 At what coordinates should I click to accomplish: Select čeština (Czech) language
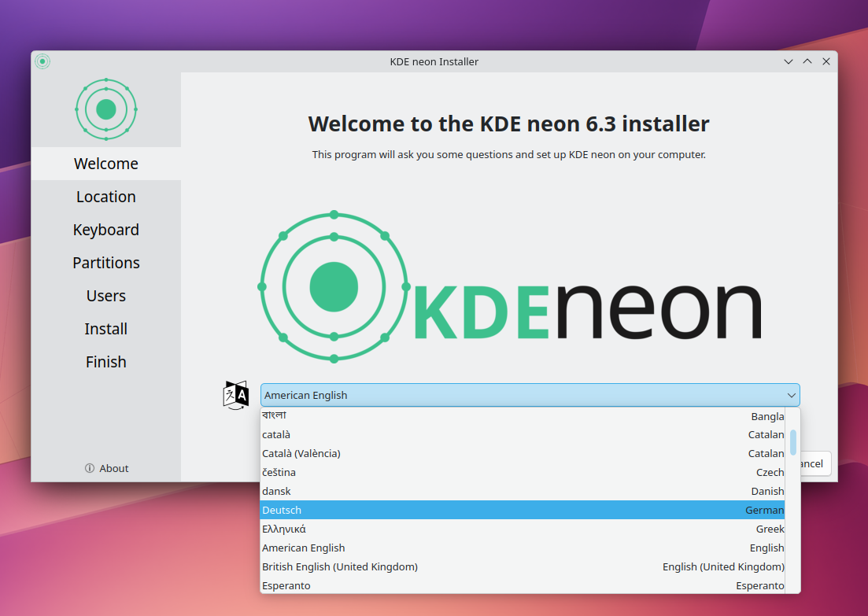point(522,472)
